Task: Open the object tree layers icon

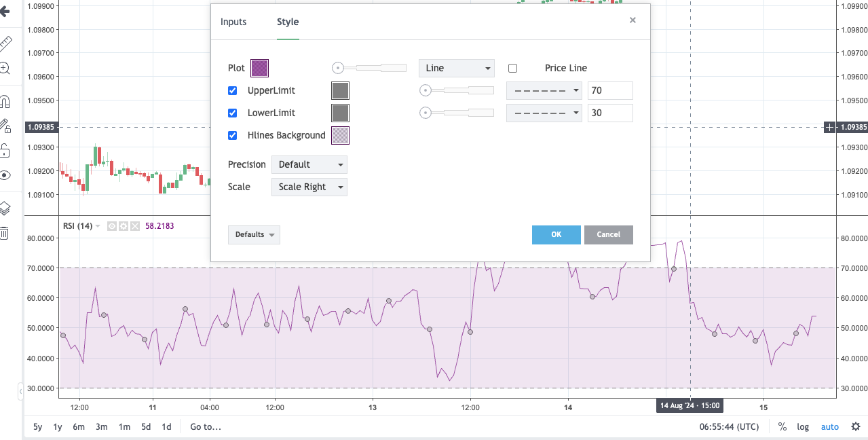Action: point(5,208)
